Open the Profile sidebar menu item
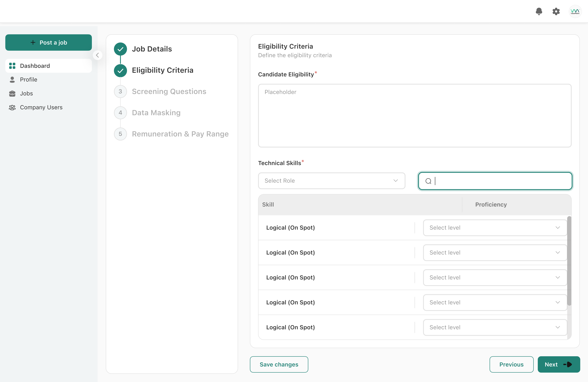 29,80
